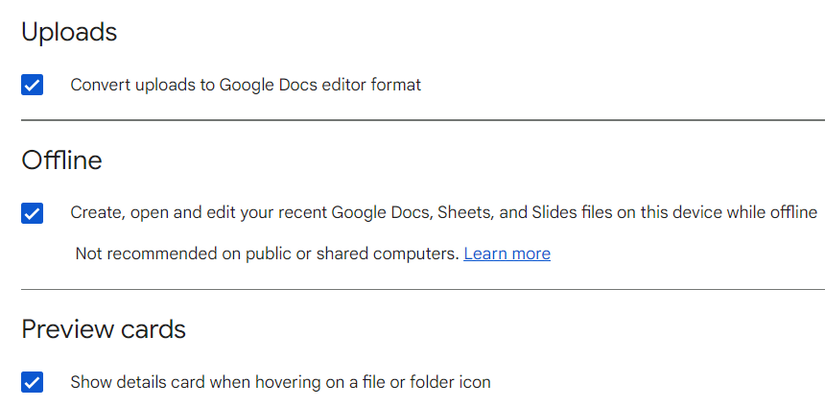Uncheck Convert uploads to Google Docs checkbox

32,85
